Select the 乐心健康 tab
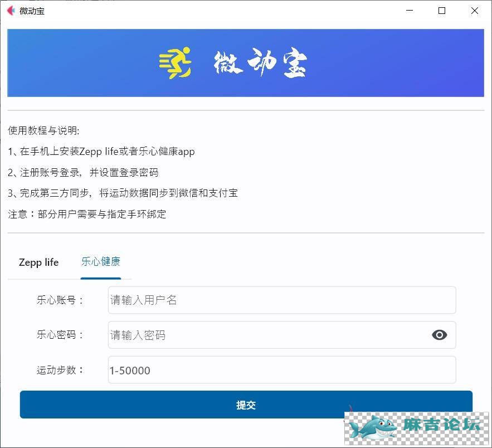 [101, 262]
